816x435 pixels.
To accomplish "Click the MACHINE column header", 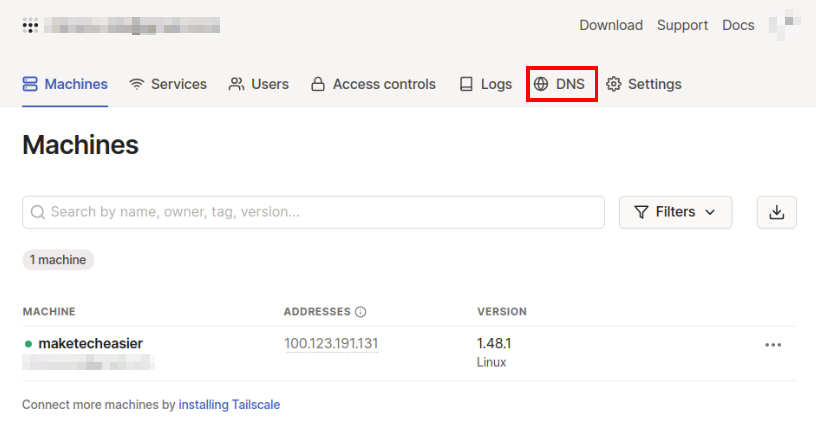I will [x=49, y=312].
